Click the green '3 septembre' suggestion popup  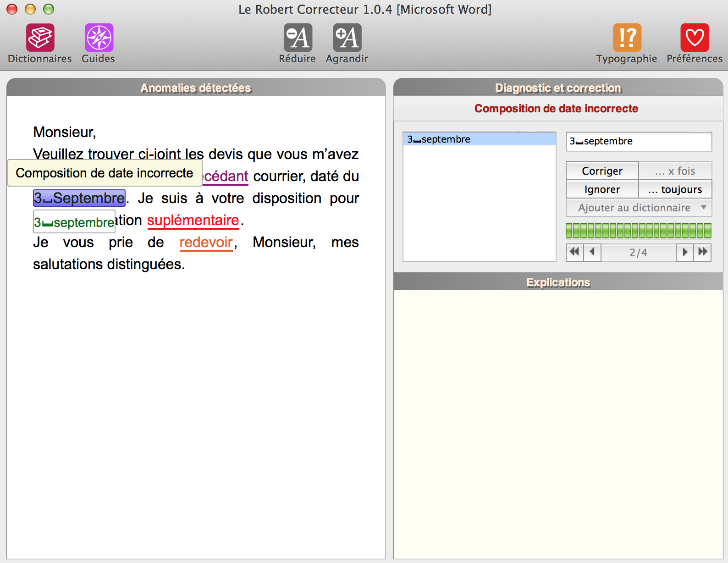(74, 222)
